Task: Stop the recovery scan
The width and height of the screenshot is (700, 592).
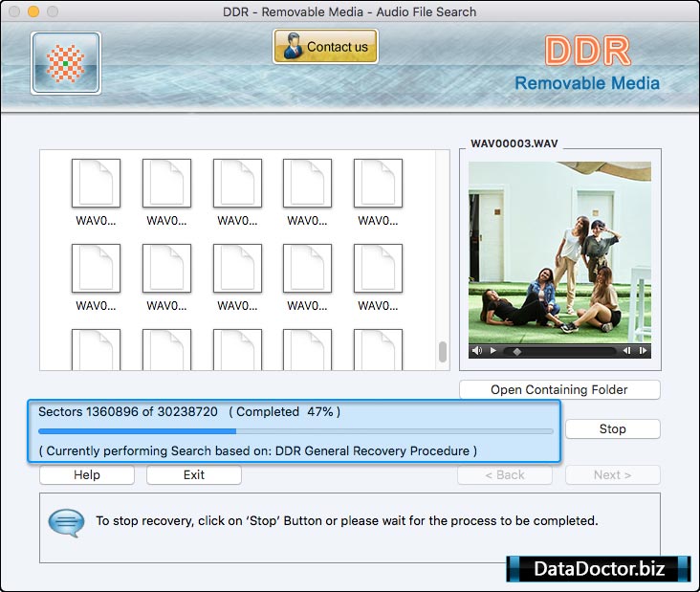Action: (612, 429)
